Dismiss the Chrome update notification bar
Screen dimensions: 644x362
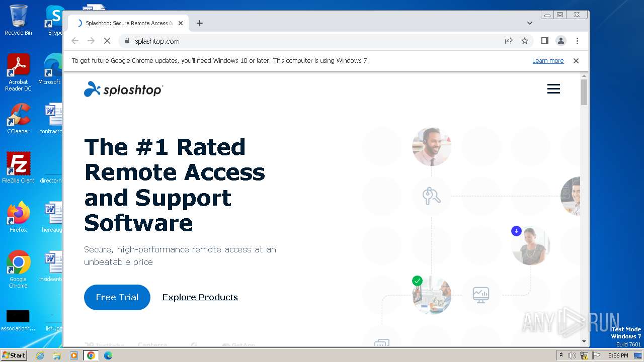(576, 61)
